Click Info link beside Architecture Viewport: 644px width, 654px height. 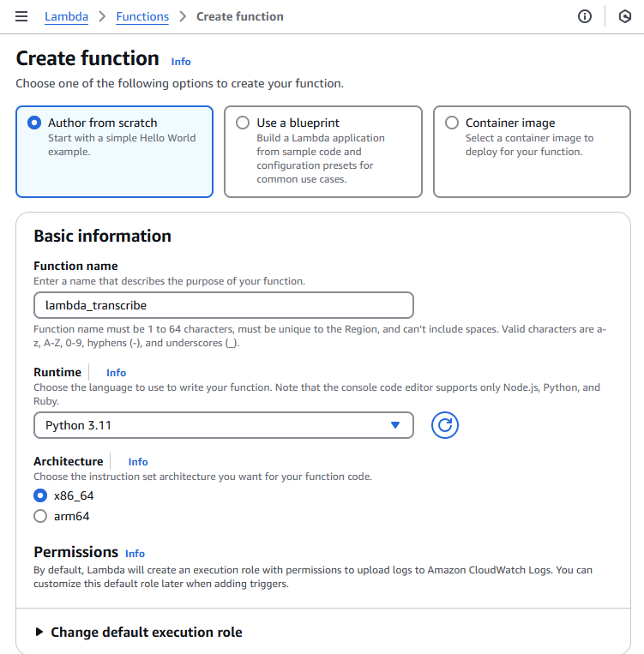138,462
